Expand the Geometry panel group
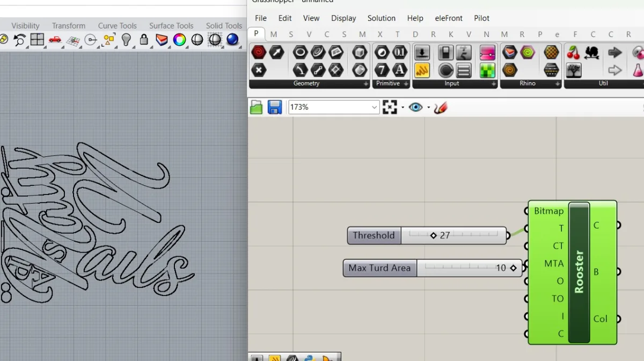The width and height of the screenshot is (644, 361). point(366,84)
